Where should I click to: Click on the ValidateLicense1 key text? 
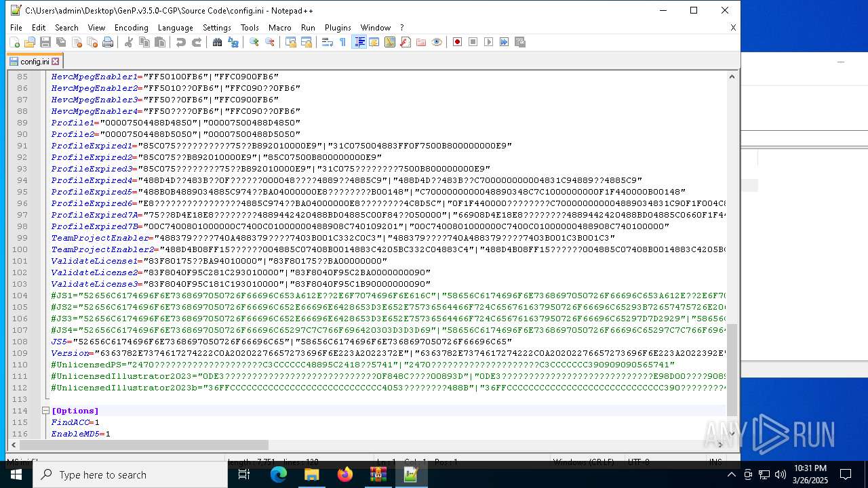(x=94, y=261)
